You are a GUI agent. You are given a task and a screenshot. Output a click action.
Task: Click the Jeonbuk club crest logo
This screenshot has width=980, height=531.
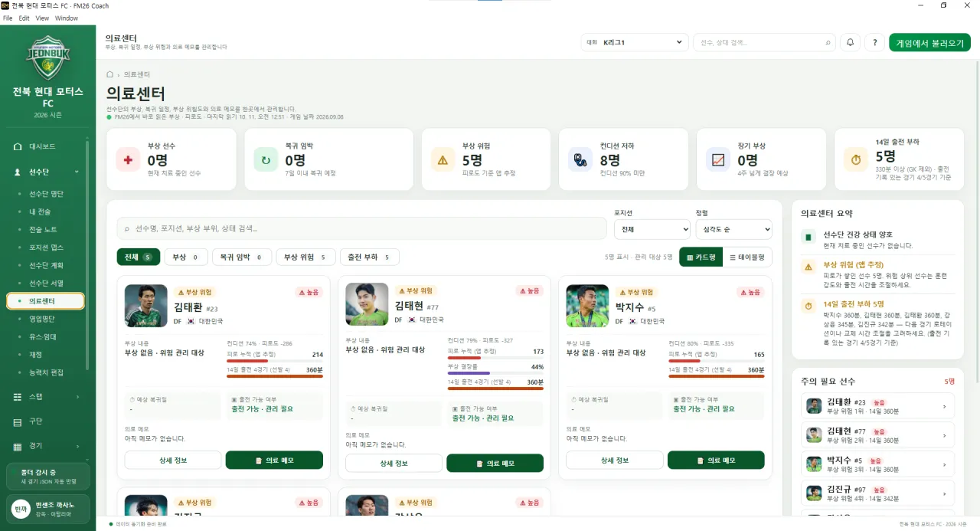[47, 57]
